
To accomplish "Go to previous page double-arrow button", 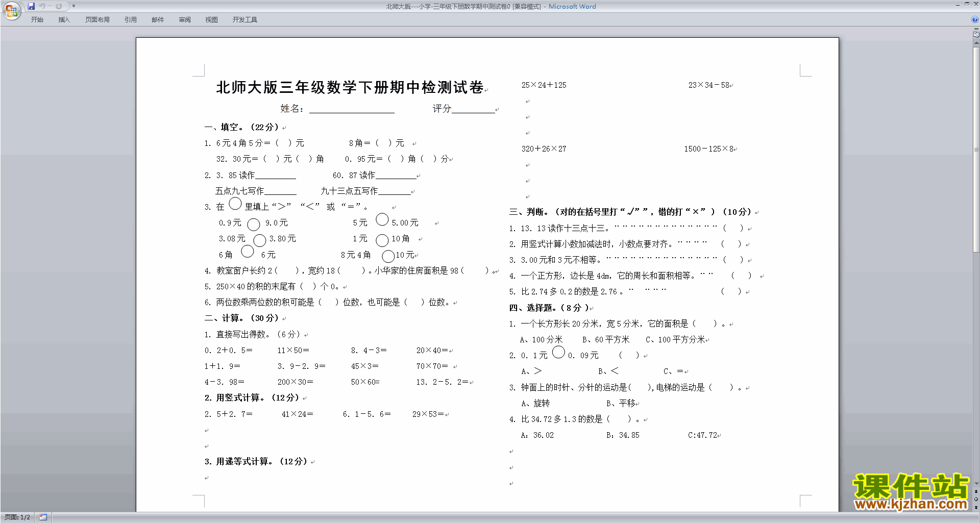I will click(976, 491).
